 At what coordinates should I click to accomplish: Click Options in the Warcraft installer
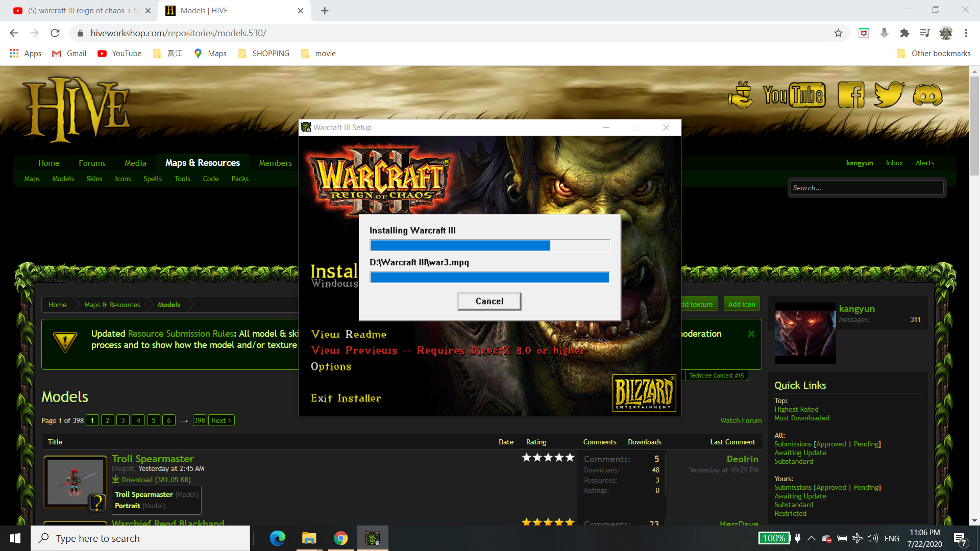click(331, 366)
